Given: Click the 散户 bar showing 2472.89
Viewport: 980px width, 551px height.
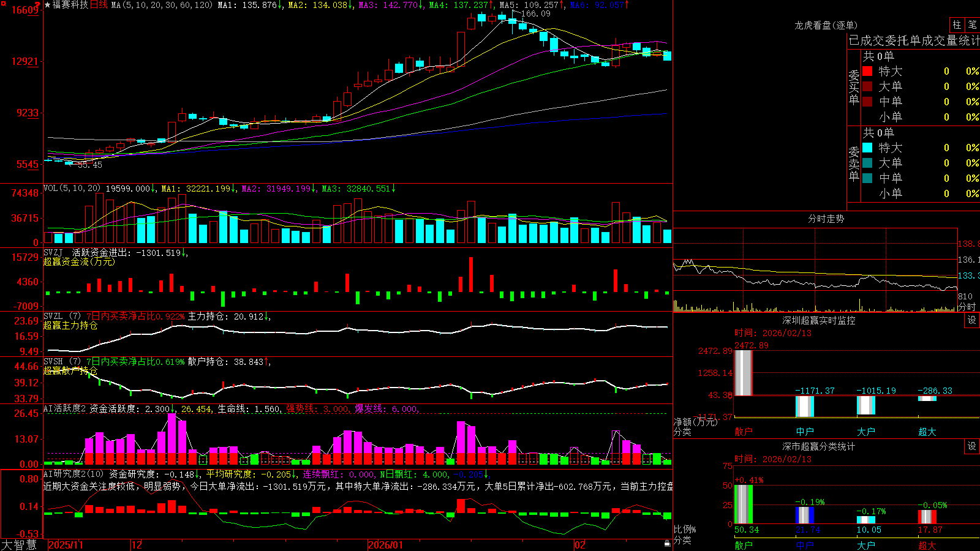Looking at the screenshot, I should 744,373.
